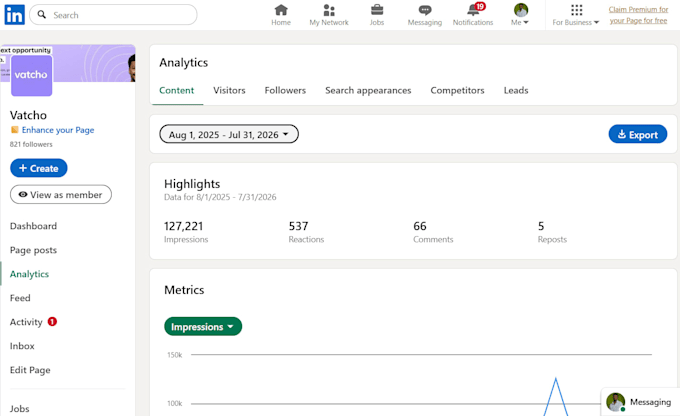The image size is (680, 416).
Task: Click the LinkedIn logo icon
Action: (14, 15)
